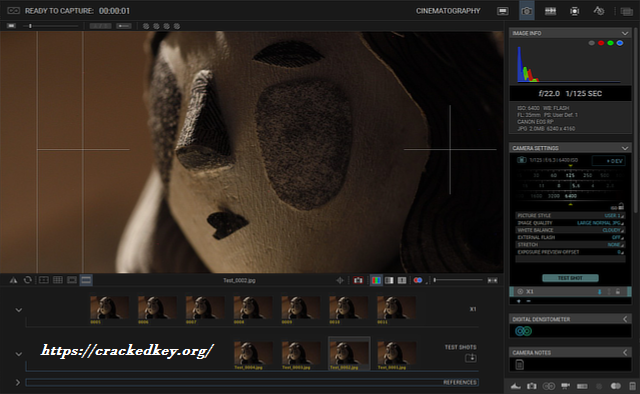Click the + DEV button

point(609,161)
